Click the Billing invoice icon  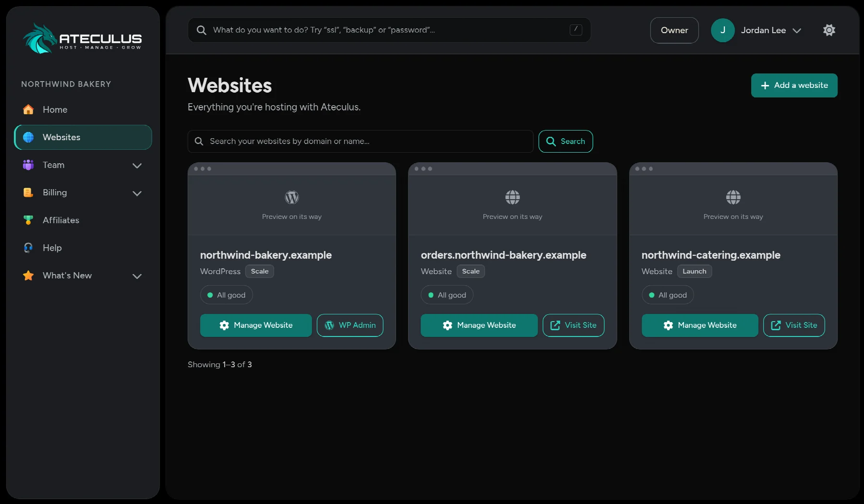(28, 192)
